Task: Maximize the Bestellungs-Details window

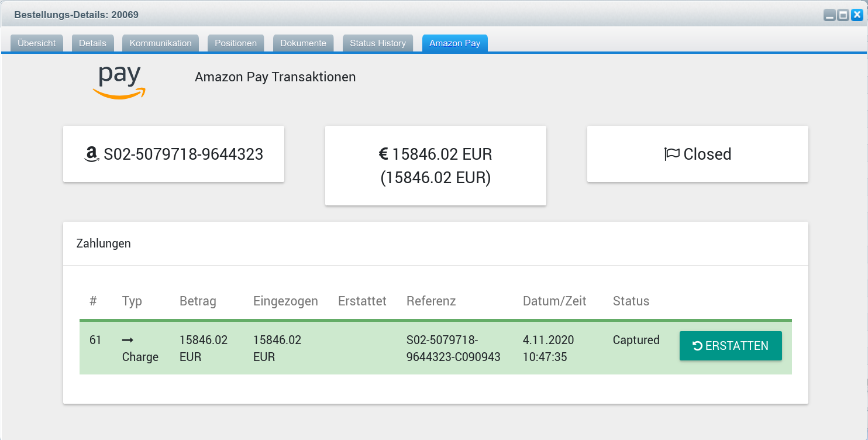Action: click(x=843, y=16)
